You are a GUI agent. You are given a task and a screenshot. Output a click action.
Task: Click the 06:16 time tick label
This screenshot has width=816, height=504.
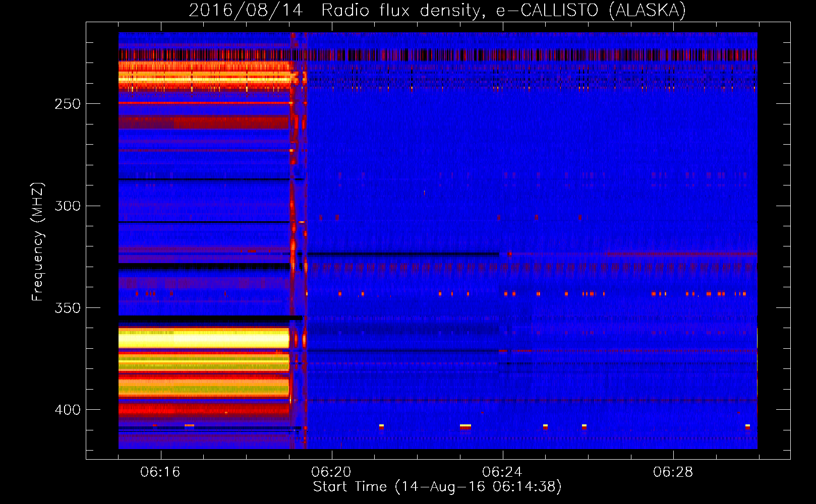click(x=160, y=472)
